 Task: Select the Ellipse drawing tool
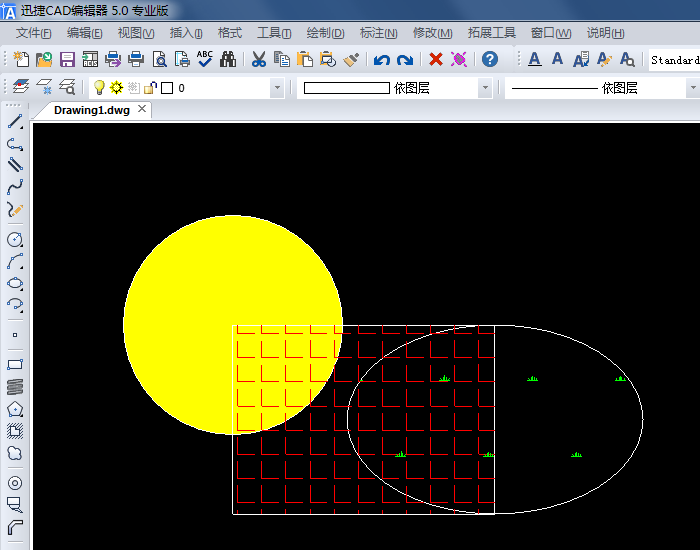(x=15, y=283)
